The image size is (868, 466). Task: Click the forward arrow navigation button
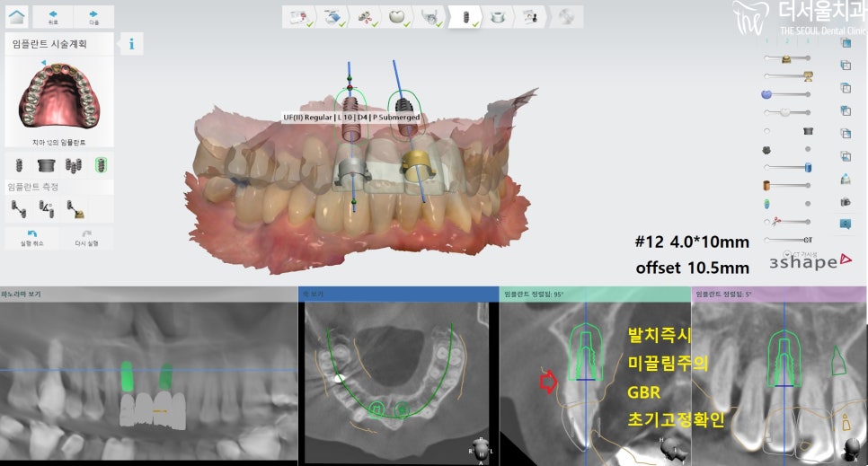94,16
